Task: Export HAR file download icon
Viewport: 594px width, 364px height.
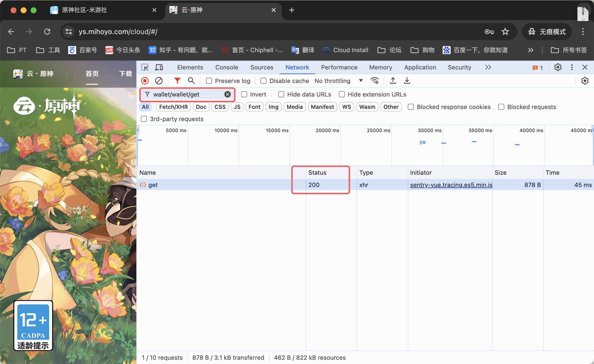Action: [407, 81]
